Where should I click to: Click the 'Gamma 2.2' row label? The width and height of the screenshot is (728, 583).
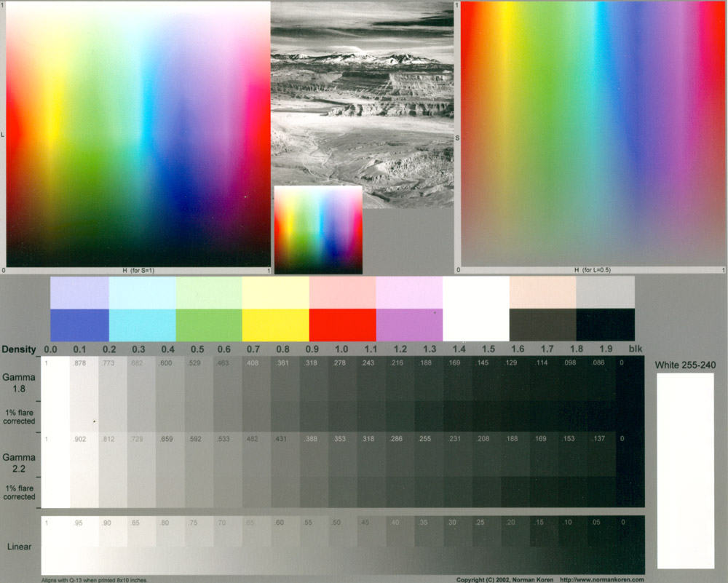tap(19, 463)
